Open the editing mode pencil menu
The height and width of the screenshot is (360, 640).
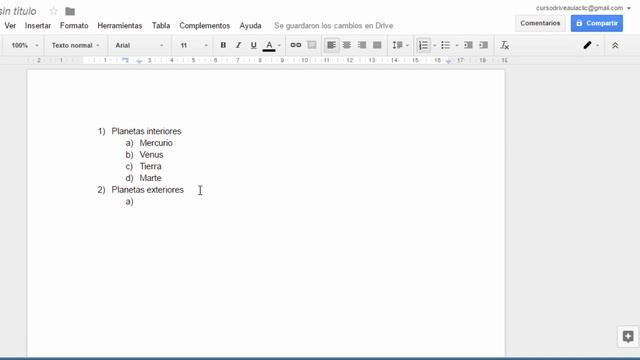click(x=591, y=45)
